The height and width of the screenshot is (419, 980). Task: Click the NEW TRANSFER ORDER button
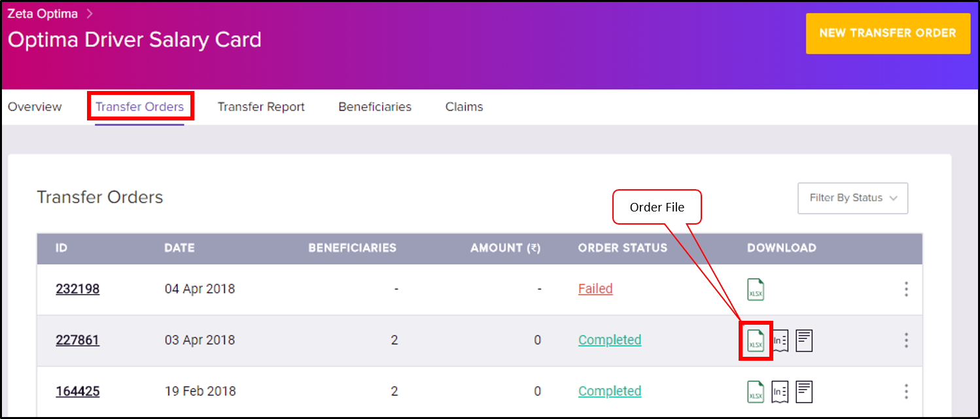(888, 33)
